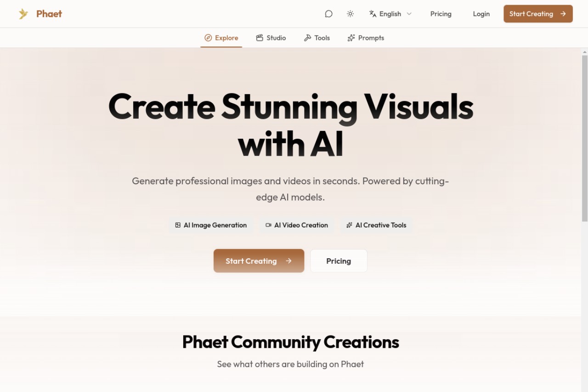Viewport: 588px width, 392px height.
Task: Click the Phaet brand name text
Action: (x=49, y=14)
